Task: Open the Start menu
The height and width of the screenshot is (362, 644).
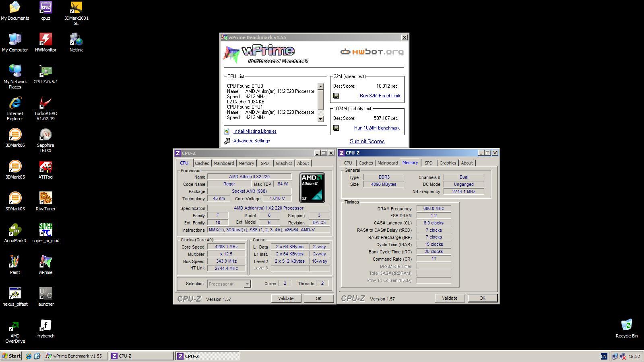Action: pyautogui.click(x=11, y=356)
